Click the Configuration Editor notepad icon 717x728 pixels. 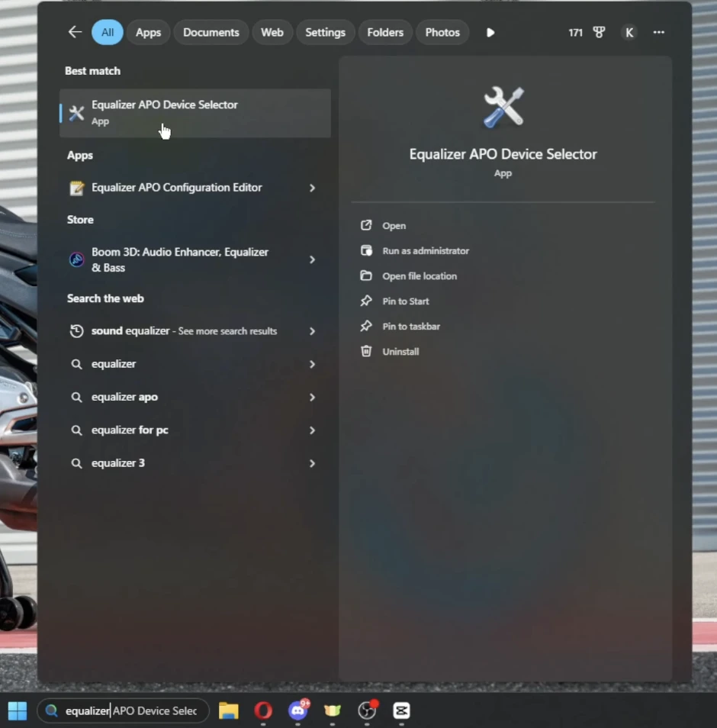pyautogui.click(x=76, y=188)
